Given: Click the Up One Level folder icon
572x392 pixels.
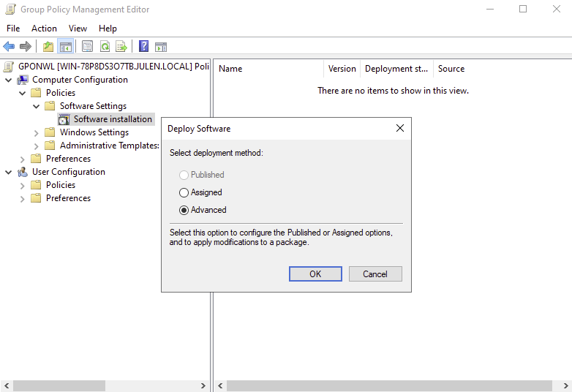Looking at the screenshot, I should coord(48,47).
